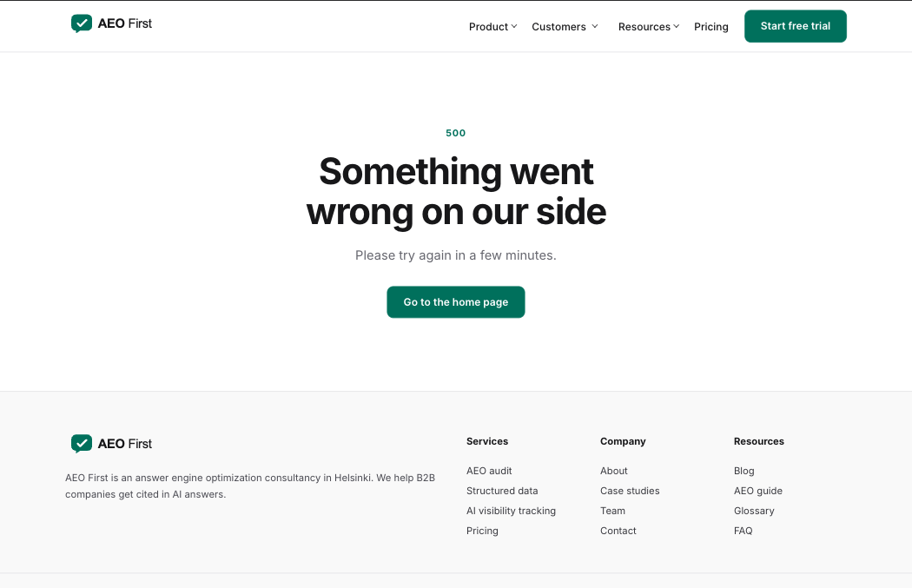Open the Blog footer link
This screenshot has width=912, height=588.
point(743,471)
